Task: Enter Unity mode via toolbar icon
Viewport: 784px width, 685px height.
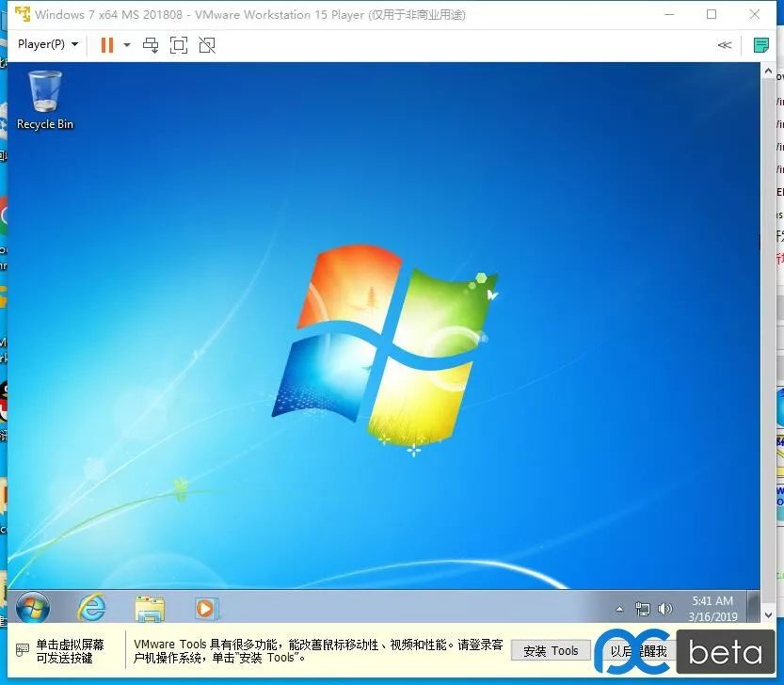Action: 206,44
